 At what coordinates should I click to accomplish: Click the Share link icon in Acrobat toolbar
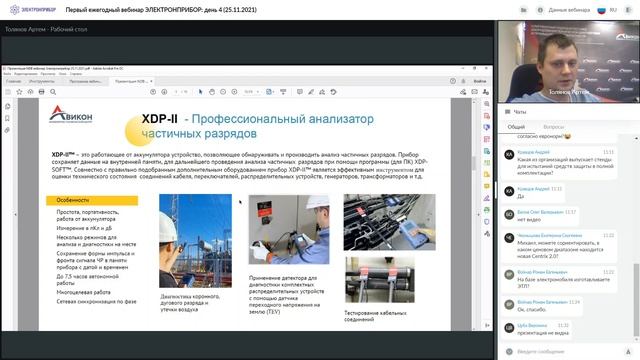[x=463, y=92]
